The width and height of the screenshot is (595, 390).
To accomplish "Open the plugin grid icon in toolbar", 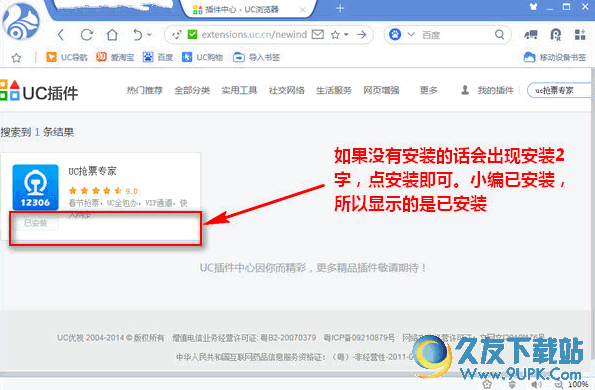I will tap(580, 35).
